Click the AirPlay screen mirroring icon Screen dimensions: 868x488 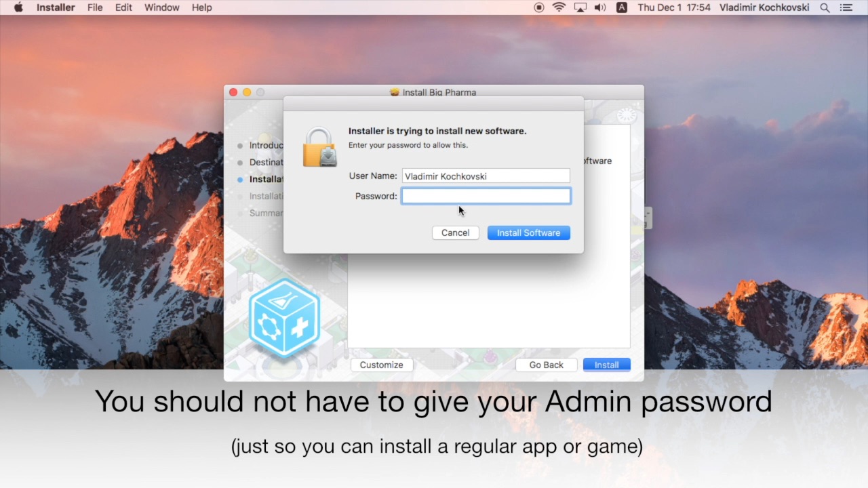coord(578,7)
